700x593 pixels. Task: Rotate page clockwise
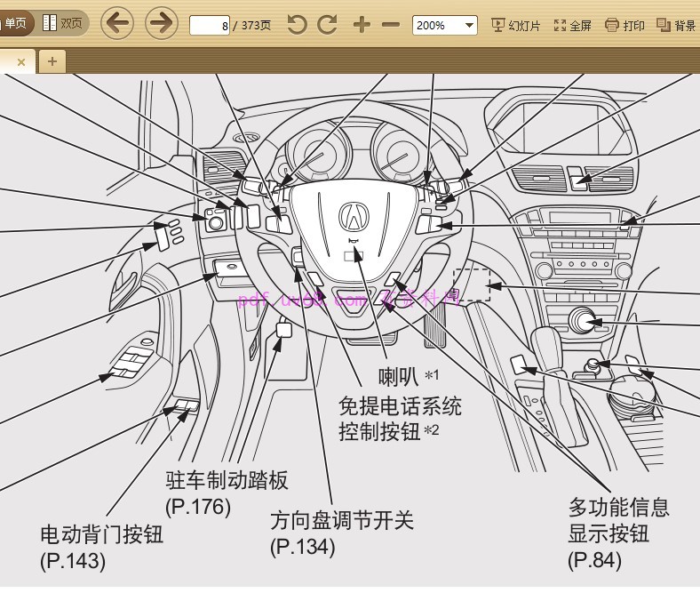click(x=327, y=25)
